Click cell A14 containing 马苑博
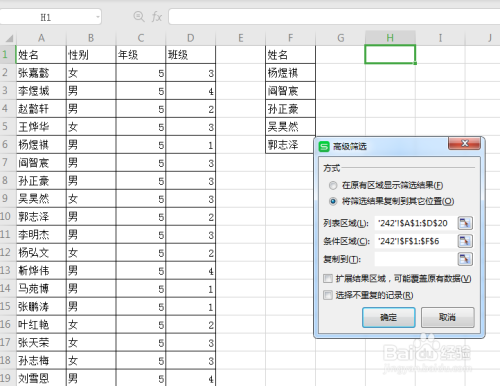This screenshot has height=386, width=500. (x=41, y=288)
